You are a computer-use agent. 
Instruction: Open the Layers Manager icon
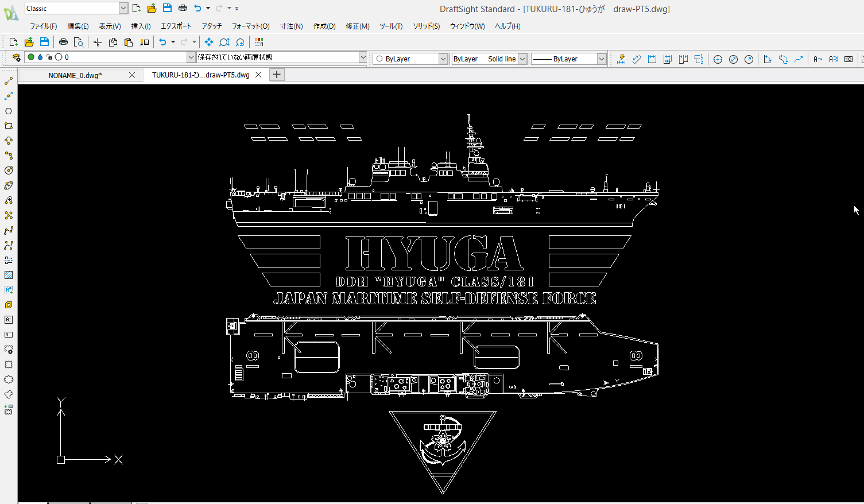tap(16, 57)
